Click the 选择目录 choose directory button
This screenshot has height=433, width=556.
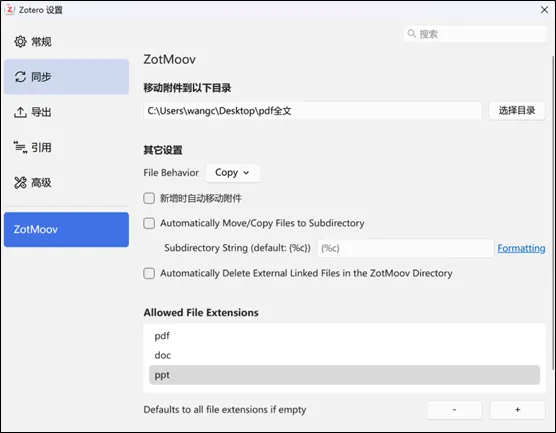(517, 111)
